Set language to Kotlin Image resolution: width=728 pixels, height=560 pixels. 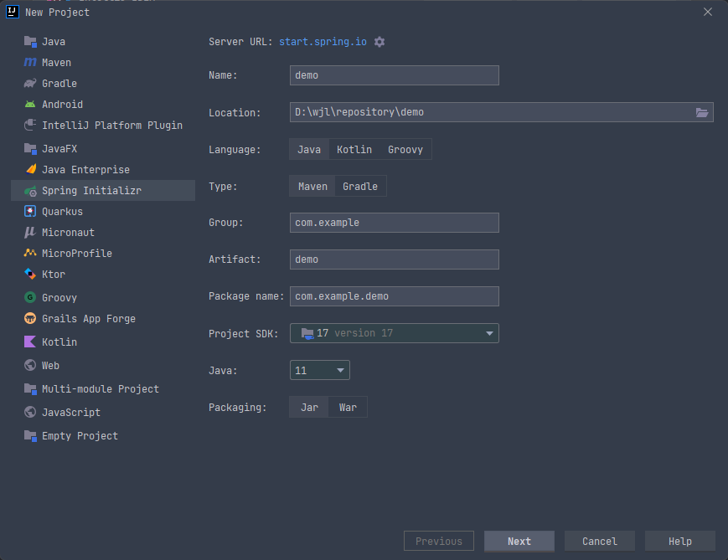coord(354,149)
